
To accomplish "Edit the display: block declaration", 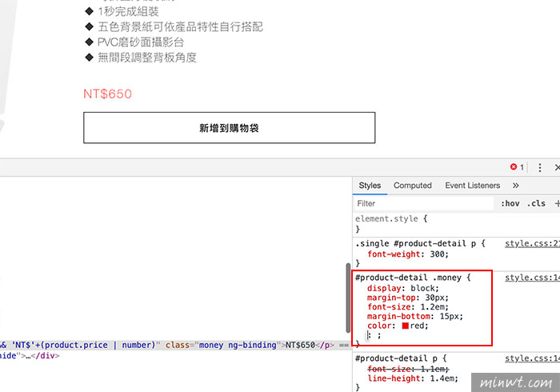I will coord(403,288).
